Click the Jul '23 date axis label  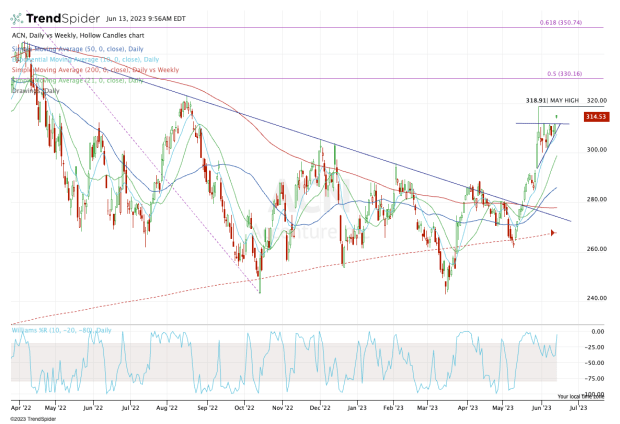tap(578, 407)
